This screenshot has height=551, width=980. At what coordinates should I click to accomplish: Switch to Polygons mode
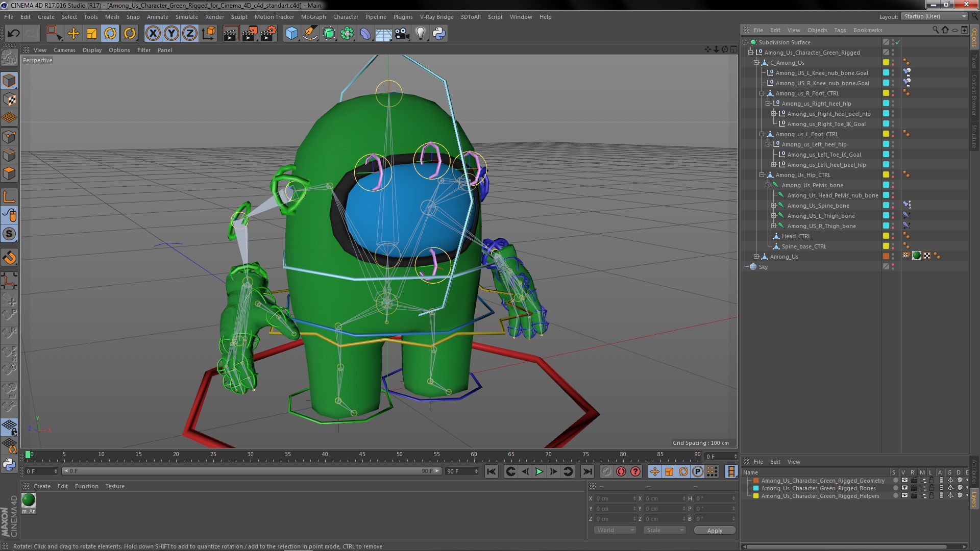[9, 173]
